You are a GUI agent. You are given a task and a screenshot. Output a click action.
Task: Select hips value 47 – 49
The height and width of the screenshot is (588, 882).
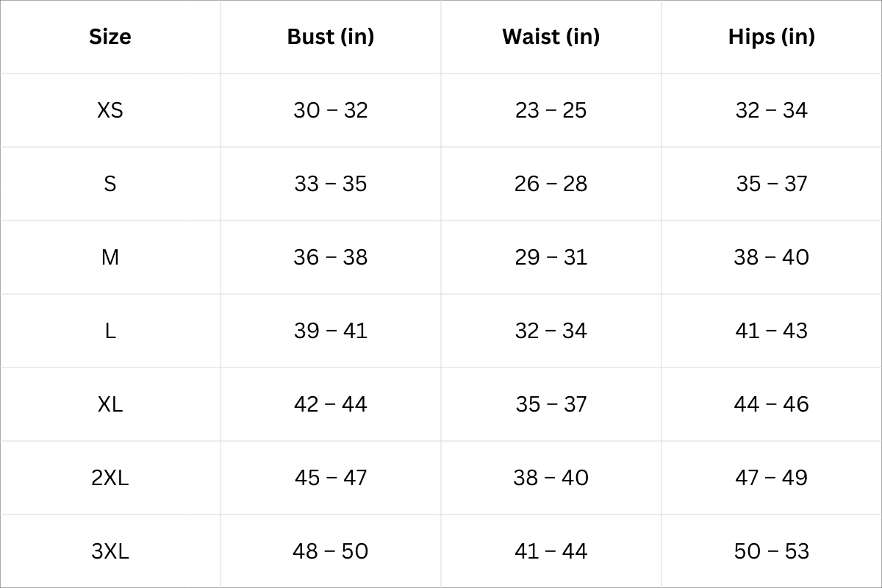pos(771,478)
